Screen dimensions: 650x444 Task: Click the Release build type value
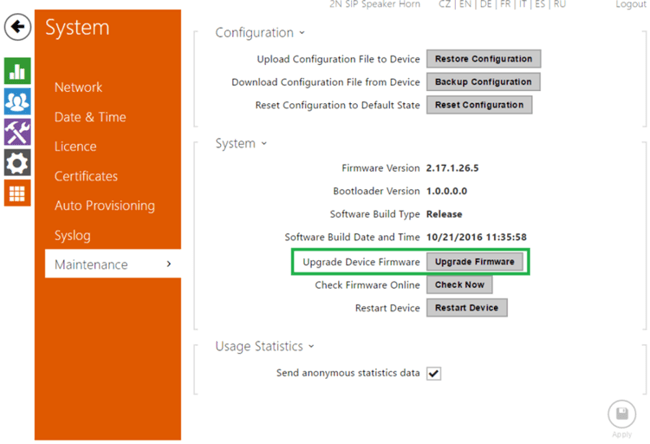tap(444, 214)
